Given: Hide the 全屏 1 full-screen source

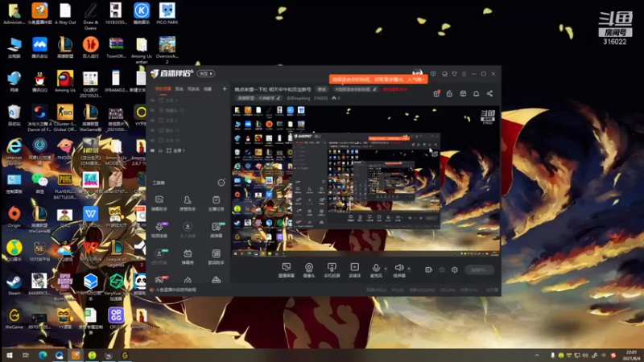Looking at the screenshot, I should (152, 150).
